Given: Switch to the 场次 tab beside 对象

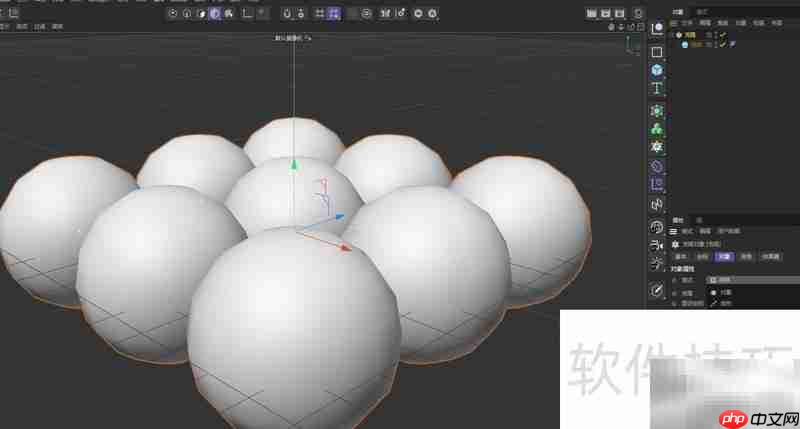Looking at the screenshot, I should 702,12.
